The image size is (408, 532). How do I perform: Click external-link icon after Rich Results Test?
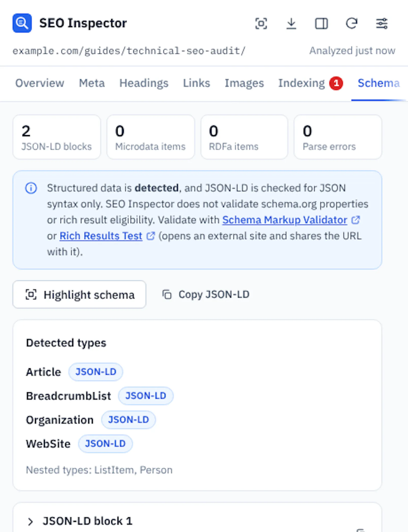150,236
